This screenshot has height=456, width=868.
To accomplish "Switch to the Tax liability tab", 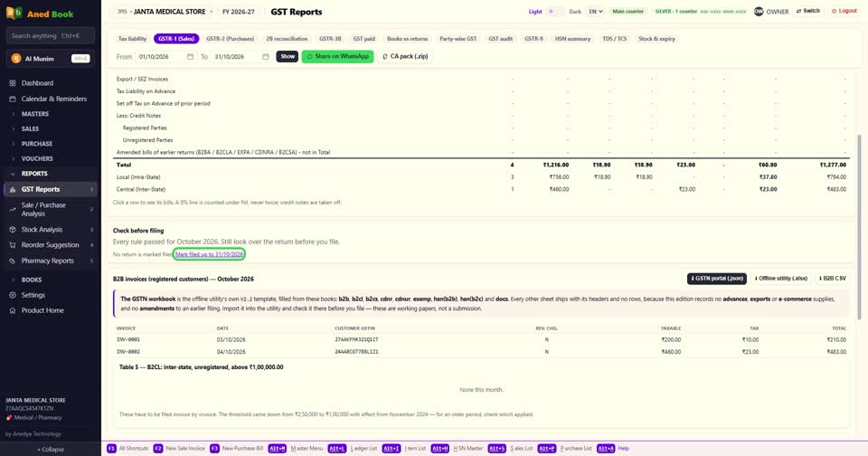I will pos(132,39).
